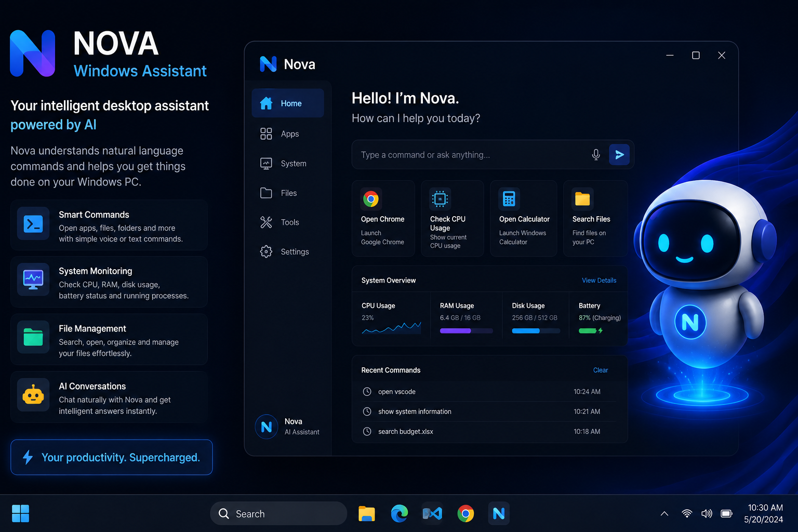Image resolution: width=798 pixels, height=532 pixels.
Task: Click the '10:24 AM' command timestamp
Action: tap(587, 392)
